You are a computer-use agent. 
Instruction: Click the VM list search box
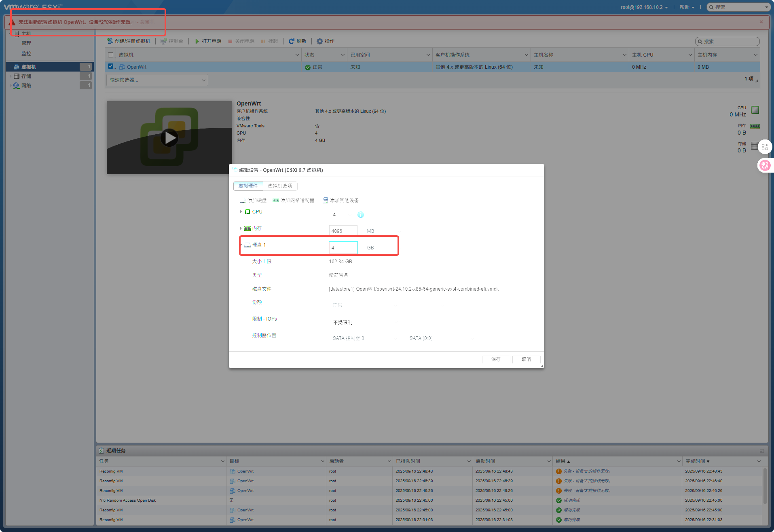(727, 41)
